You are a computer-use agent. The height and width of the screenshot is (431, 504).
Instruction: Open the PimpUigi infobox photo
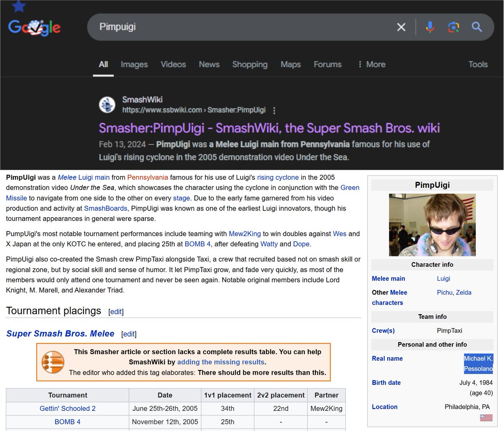(432, 225)
